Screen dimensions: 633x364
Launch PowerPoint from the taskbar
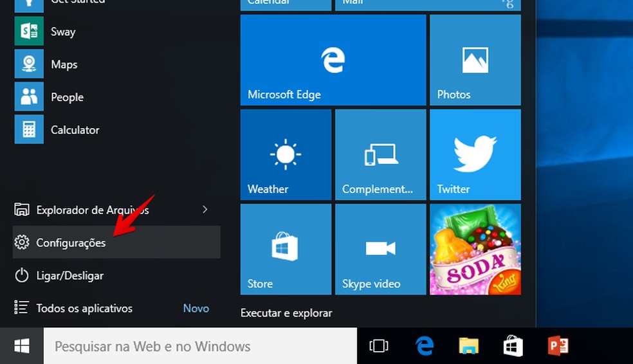(558, 346)
